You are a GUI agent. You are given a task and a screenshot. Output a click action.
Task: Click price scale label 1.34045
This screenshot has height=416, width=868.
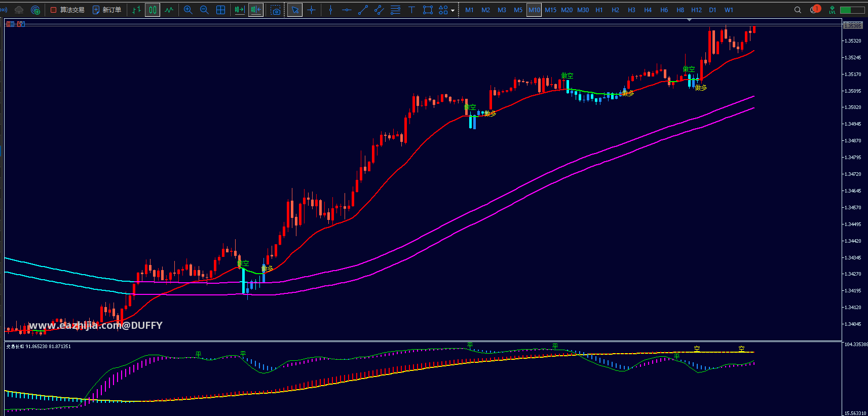[853, 324]
